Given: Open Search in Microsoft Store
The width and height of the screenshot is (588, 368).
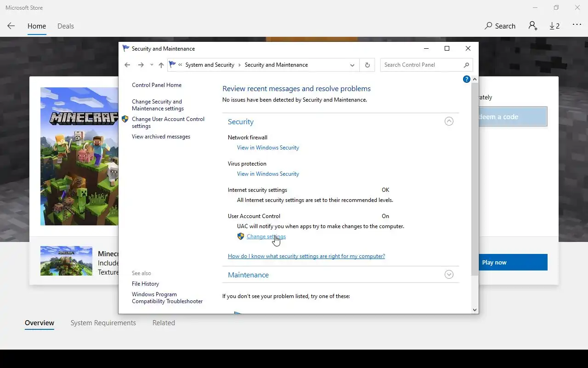Looking at the screenshot, I should click(x=500, y=26).
